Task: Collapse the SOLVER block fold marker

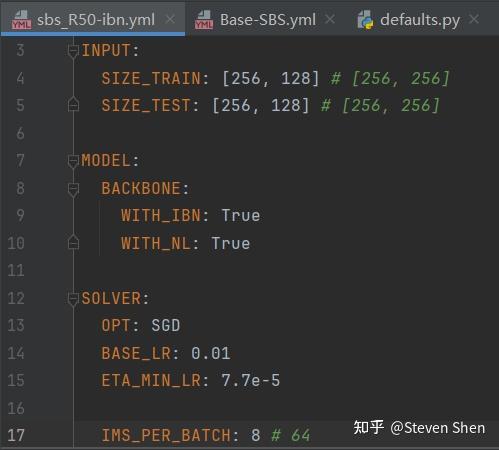Action: pos(73,299)
